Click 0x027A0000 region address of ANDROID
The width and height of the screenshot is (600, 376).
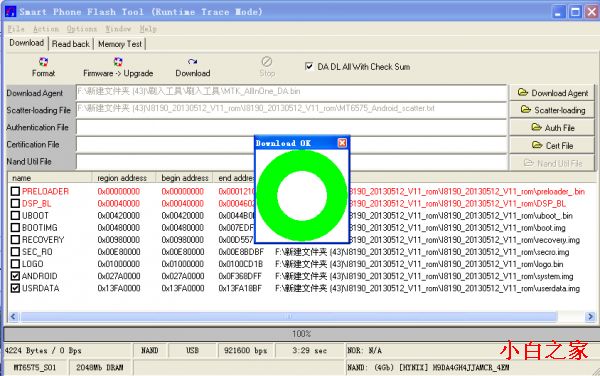click(x=119, y=276)
